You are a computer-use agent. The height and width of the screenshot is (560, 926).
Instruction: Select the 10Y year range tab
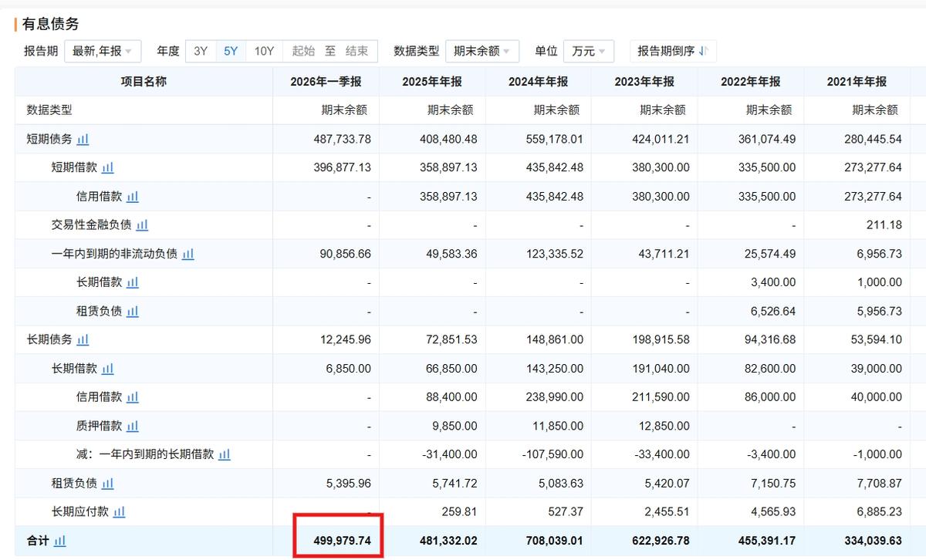point(264,51)
